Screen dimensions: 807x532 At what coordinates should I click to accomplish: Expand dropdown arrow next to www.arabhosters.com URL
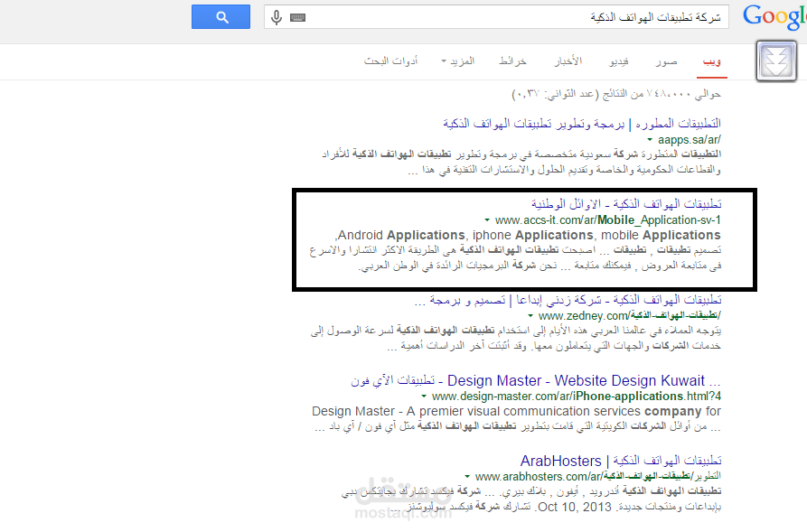tap(467, 476)
